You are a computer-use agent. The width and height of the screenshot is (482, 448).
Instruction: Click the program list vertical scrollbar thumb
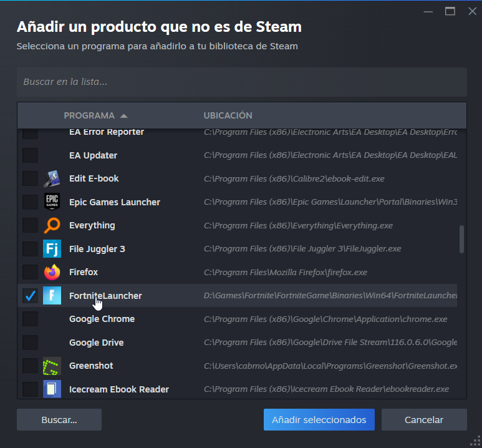[461, 240]
